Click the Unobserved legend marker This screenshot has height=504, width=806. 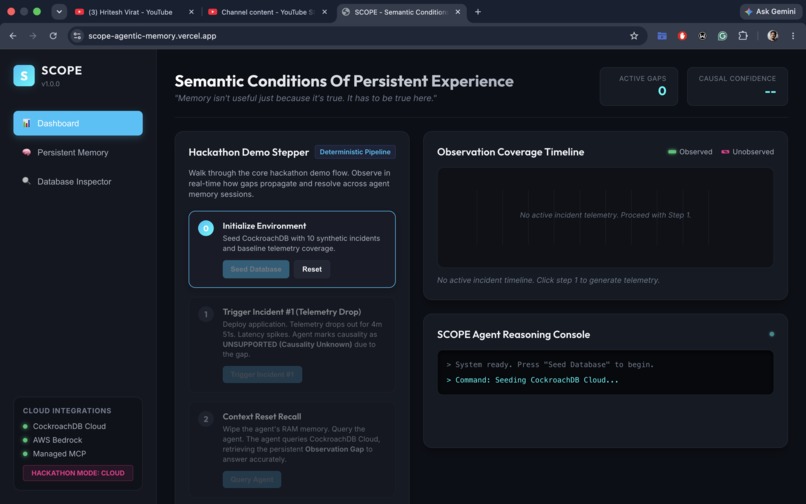click(725, 152)
